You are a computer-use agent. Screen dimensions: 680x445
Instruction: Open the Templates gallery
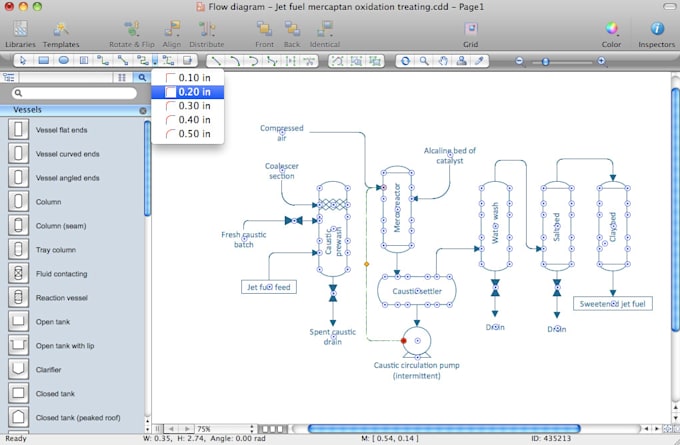tap(61, 34)
